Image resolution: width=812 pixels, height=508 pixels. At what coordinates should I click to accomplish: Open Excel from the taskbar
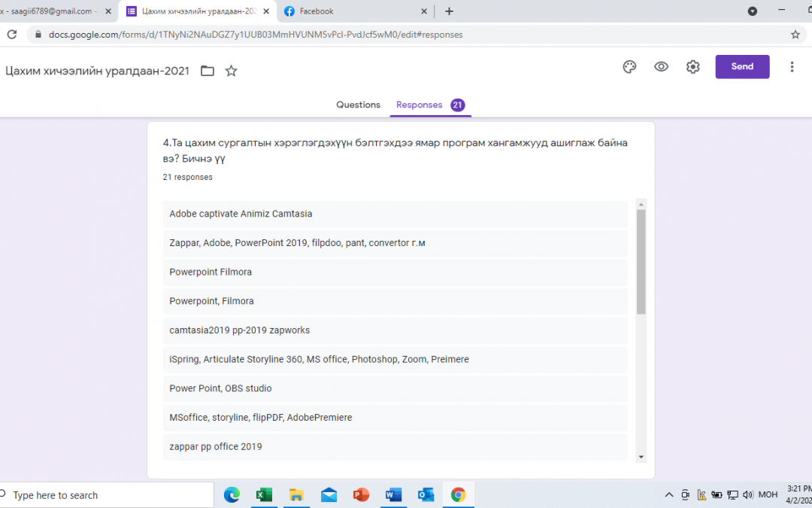pos(264,495)
